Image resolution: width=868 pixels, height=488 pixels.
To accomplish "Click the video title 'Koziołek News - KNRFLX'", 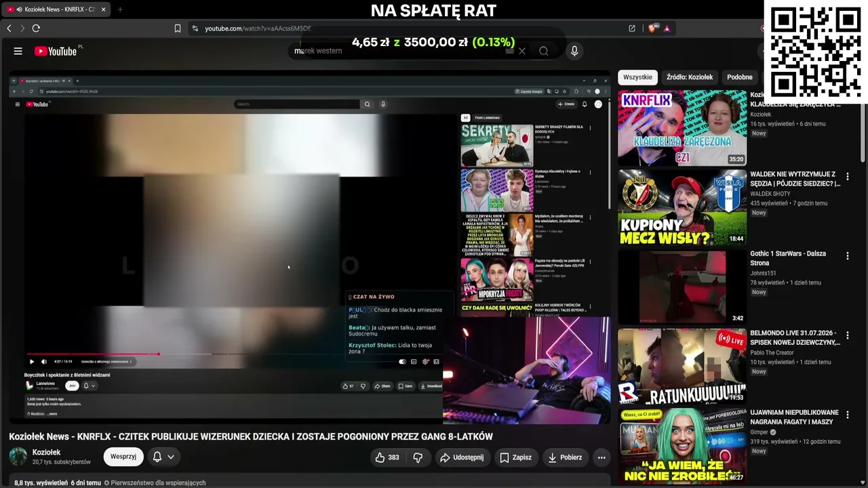I will [x=251, y=436].
